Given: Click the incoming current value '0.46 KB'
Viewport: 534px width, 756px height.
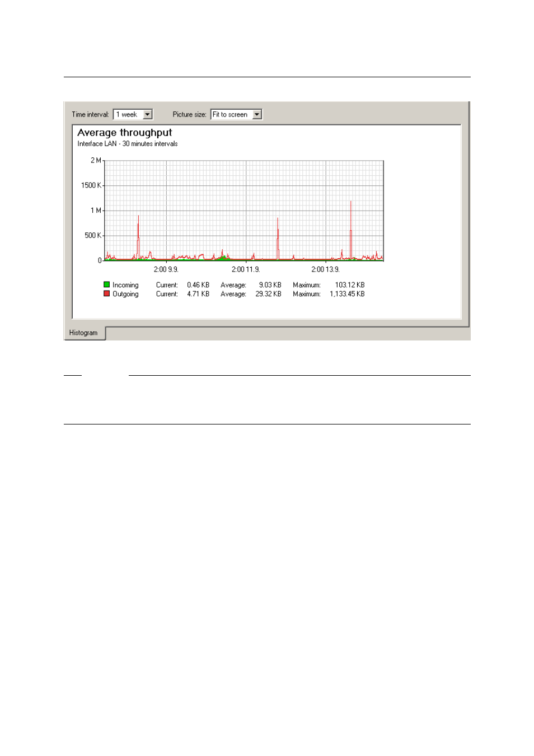Looking at the screenshot, I should tap(198, 285).
